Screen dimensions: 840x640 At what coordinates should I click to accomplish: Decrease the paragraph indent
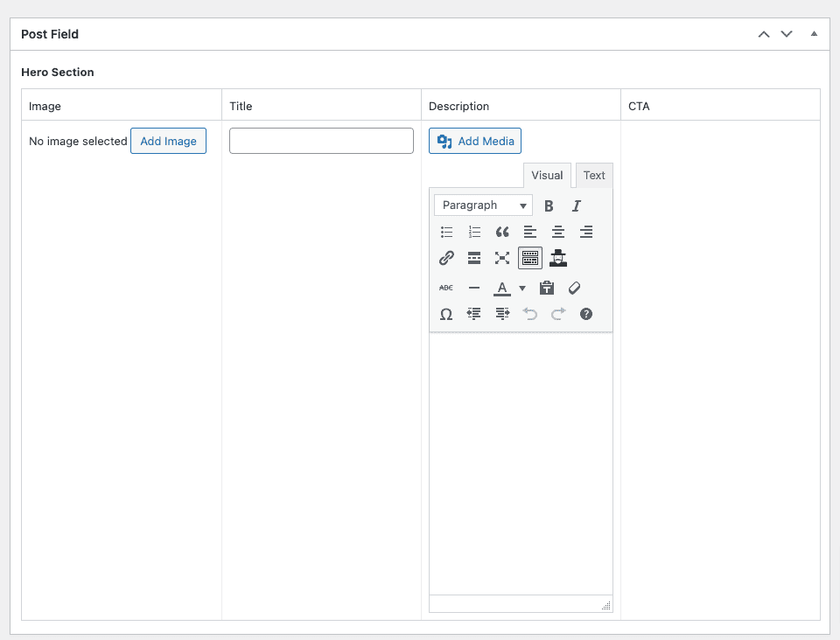tap(474, 314)
